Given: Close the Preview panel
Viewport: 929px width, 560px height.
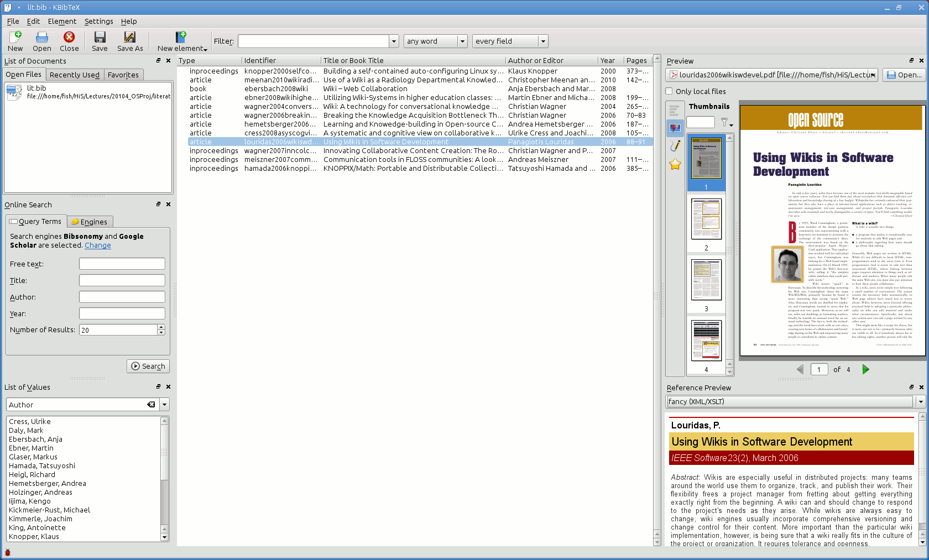Looking at the screenshot, I should [921, 61].
